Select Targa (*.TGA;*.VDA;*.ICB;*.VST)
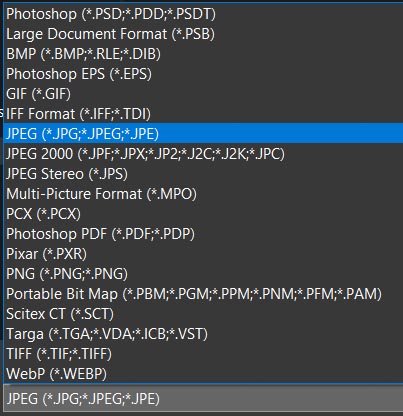 pos(203,334)
